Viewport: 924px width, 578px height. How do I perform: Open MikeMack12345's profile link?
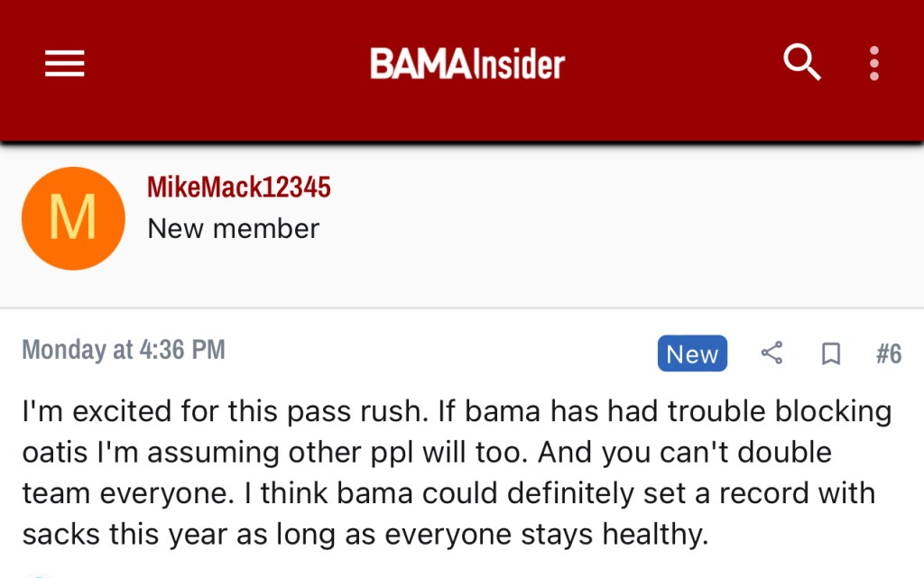239,188
